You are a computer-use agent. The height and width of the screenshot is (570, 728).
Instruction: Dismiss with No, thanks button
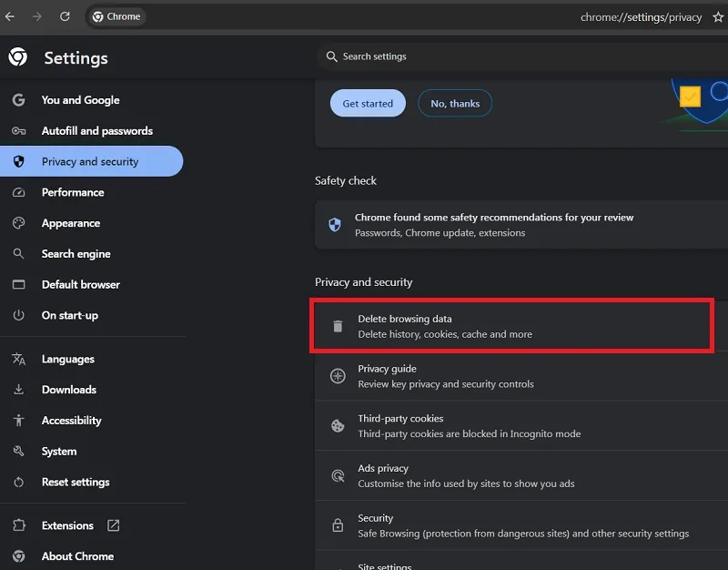455,103
